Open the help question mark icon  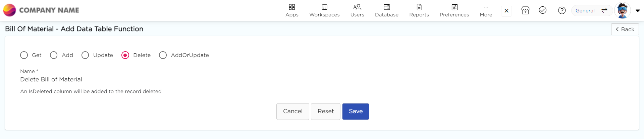(562, 10)
